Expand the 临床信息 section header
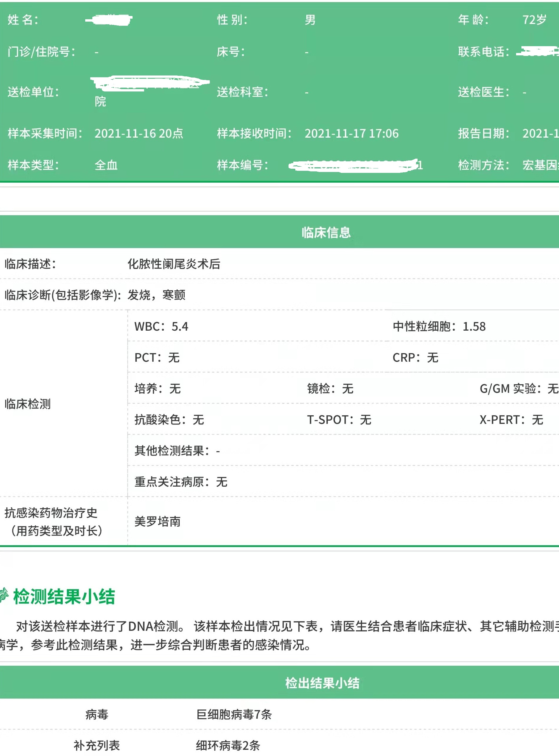559x756 pixels. click(326, 232)
